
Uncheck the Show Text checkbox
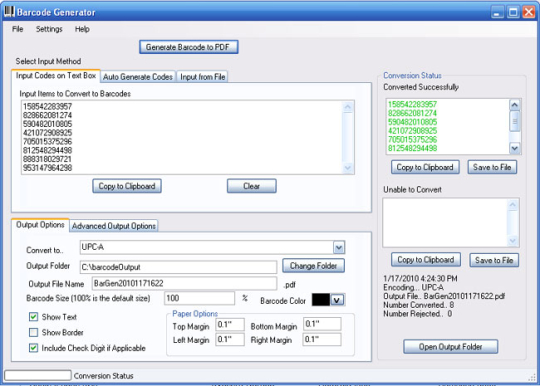[x=33, y=317]
